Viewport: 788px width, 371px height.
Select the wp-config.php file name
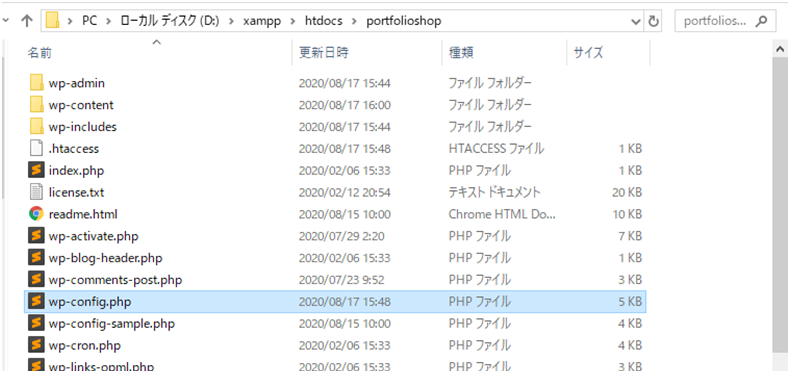point(90,302)
